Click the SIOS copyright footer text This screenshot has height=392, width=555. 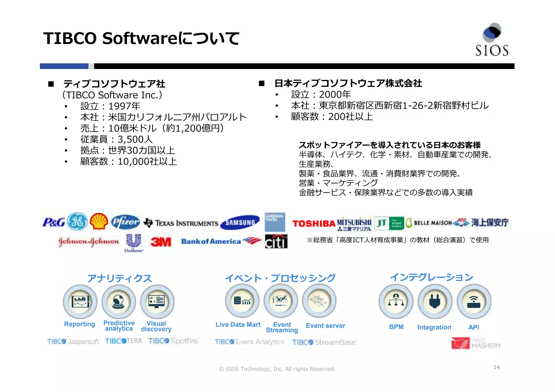pos(277,369)
